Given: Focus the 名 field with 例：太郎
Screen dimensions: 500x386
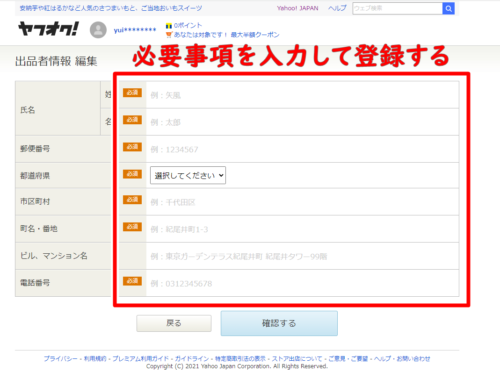Looking at the screenshot, I should point(302,122).
